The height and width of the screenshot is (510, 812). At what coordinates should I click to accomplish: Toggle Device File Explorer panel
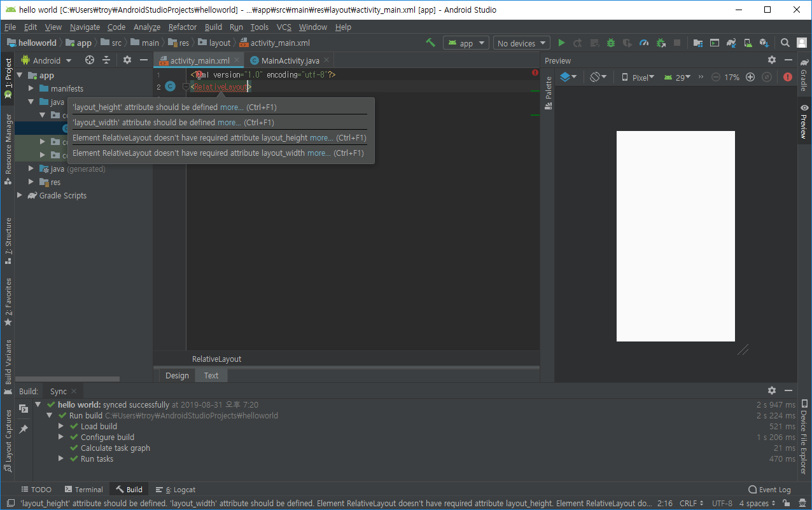[x=804, y=436]
